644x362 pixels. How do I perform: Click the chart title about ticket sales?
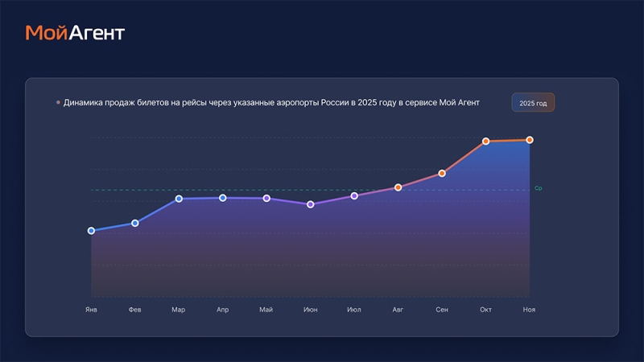click(x=271, y=103)
